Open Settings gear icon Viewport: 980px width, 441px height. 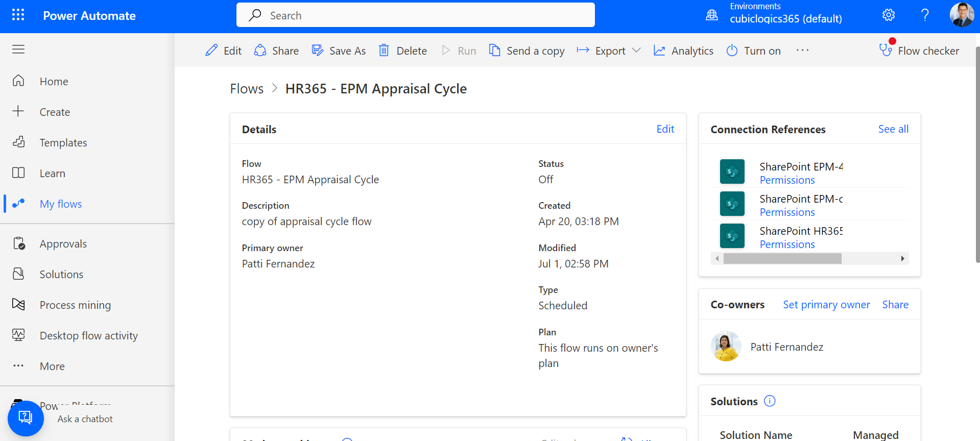pos(889,15)
